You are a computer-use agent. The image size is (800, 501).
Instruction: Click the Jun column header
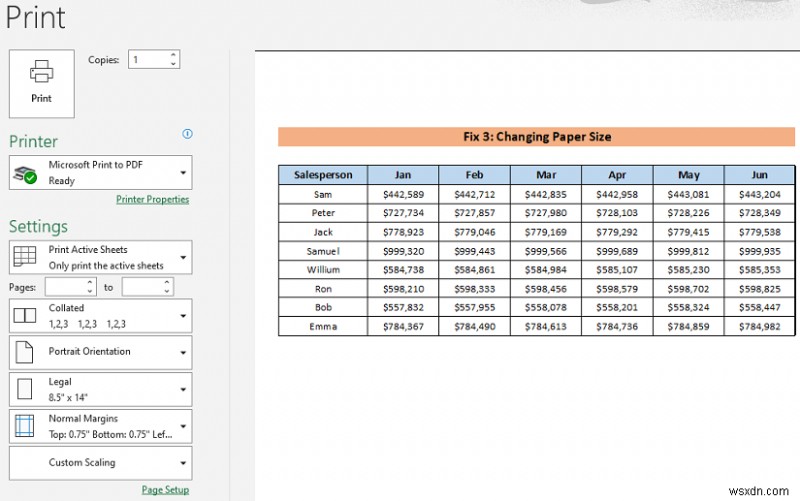760,175
